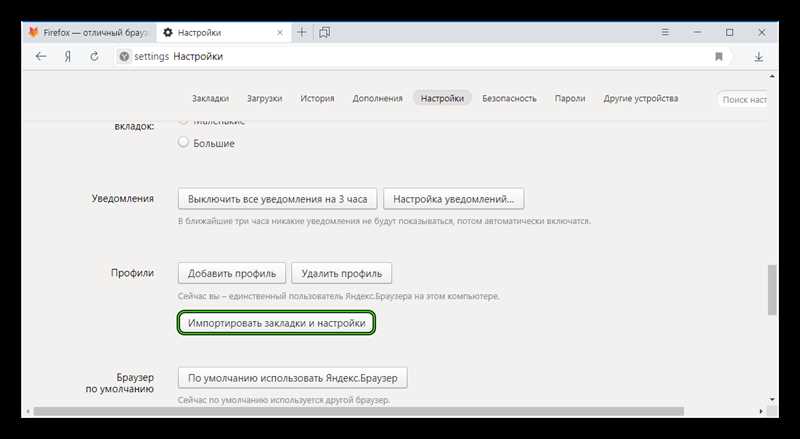Image resolution: width=800 pixels, height=439 pixels.
Task: Open the Загрузки section
Action: point(264,99)
